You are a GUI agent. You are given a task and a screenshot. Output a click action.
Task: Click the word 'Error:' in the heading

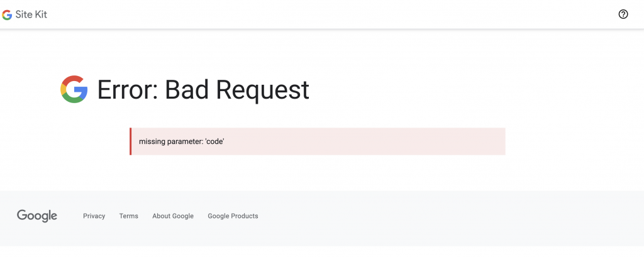pos(126,90)
